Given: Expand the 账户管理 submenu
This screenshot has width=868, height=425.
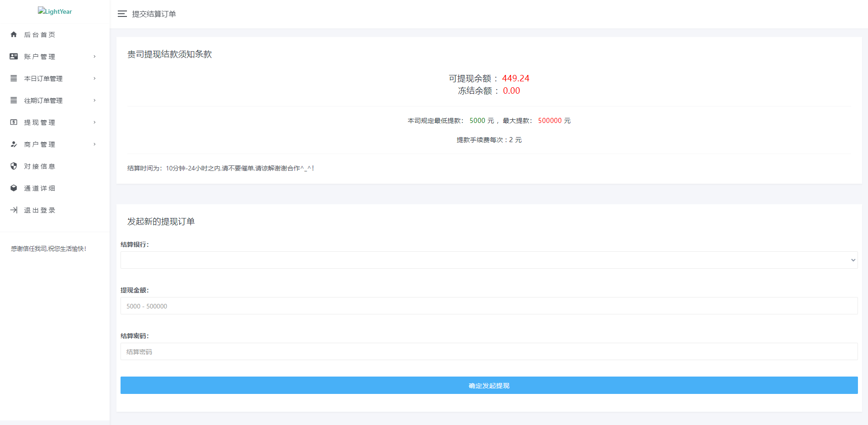Looking at the screenshot, I should coord(95,56).
